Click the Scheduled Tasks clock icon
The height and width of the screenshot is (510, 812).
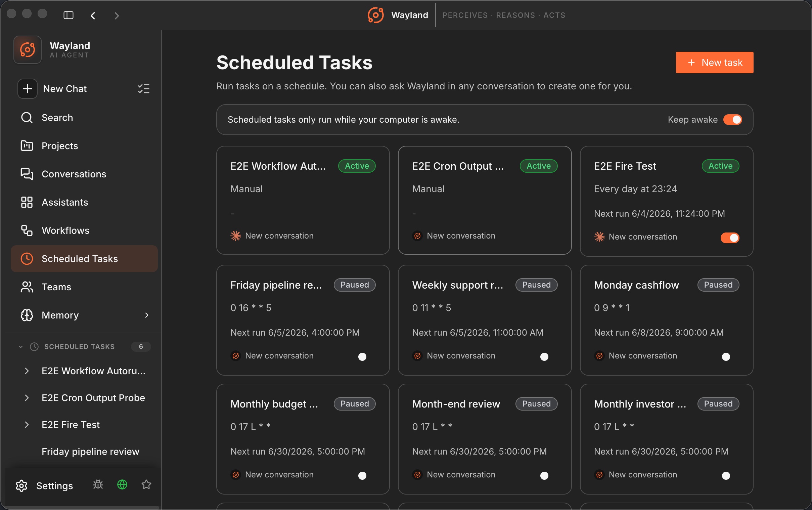(27, 259)
